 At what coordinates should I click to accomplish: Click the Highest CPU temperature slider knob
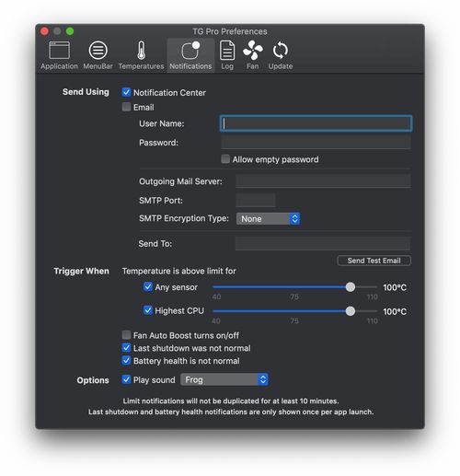(x=351, y=311)
